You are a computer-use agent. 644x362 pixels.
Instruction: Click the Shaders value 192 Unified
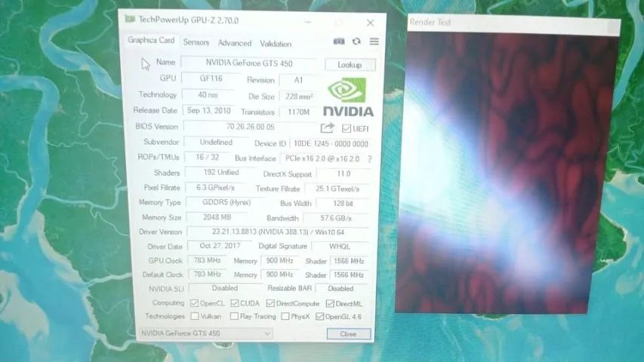(x=221, y=173)
